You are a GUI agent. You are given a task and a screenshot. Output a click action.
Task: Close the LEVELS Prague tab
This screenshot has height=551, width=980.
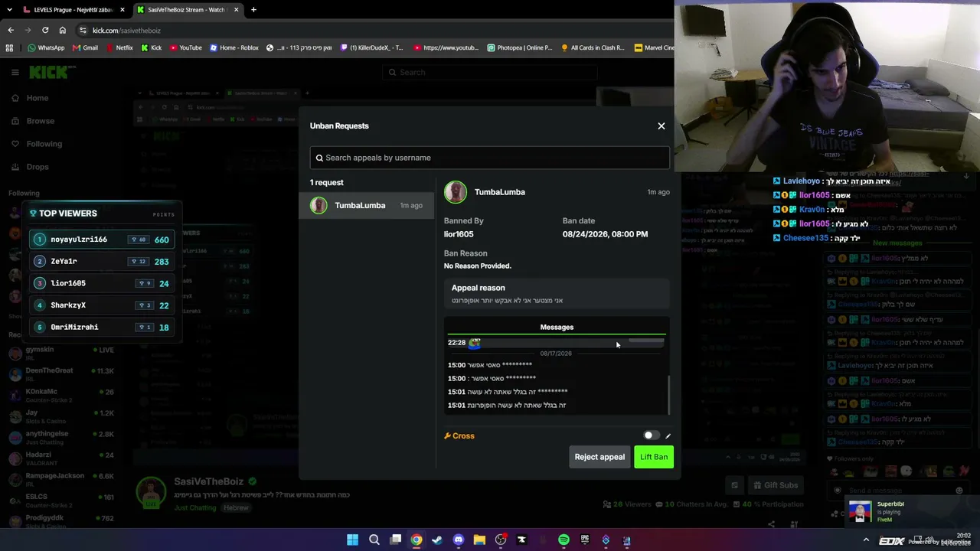[x=122, y=10]
